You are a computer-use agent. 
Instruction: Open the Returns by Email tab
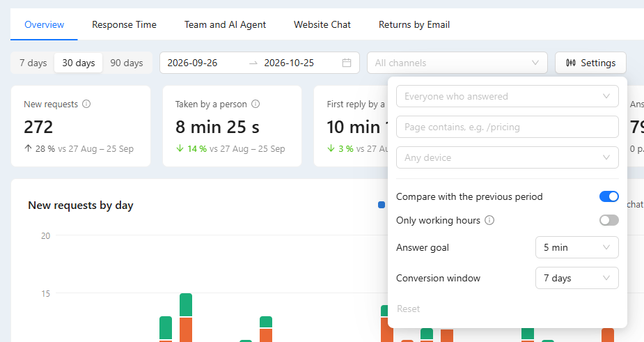coord(414,24)
